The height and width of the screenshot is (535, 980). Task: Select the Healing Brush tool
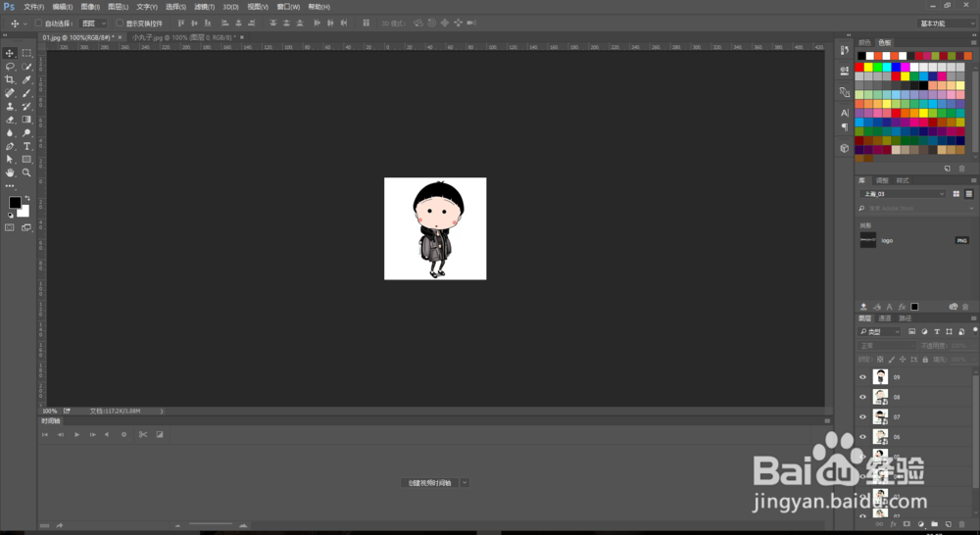(10, 93)
